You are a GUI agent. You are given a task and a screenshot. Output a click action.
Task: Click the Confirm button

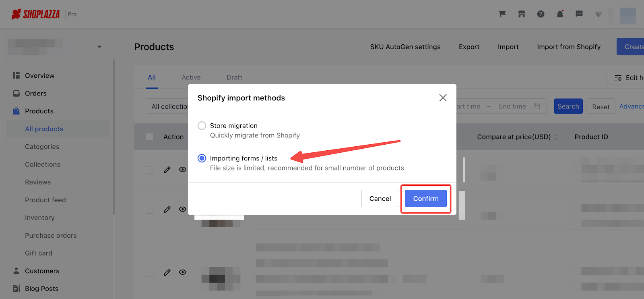(426, 199)
